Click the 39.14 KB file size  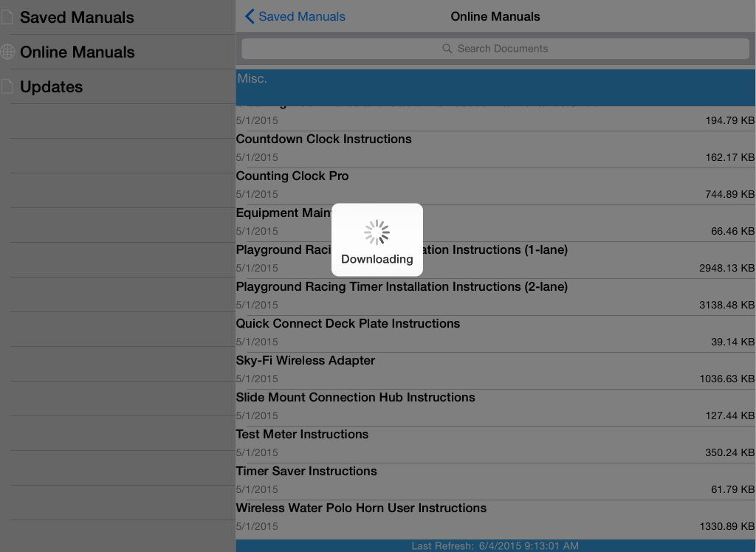click(x=732, y=342)
